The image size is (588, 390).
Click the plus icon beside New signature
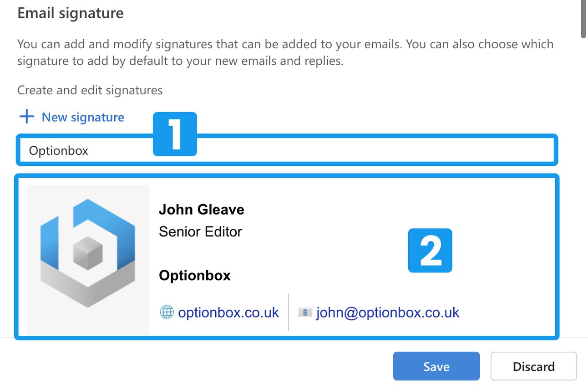point(27,117)
